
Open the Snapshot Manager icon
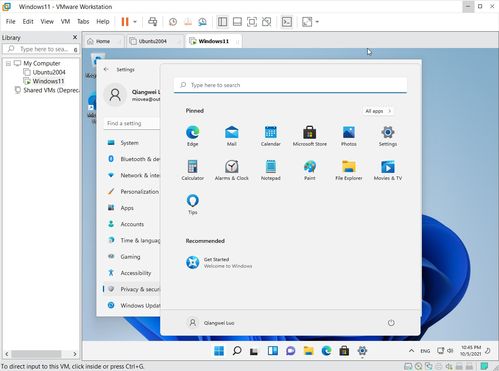click(x=202, y=22)
